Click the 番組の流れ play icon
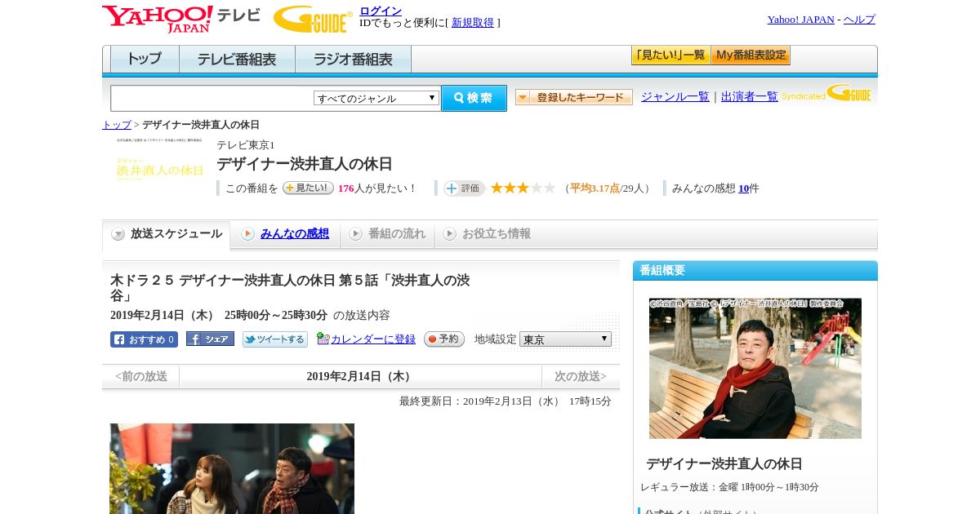 pyautogui.click(x=355, y=234)
